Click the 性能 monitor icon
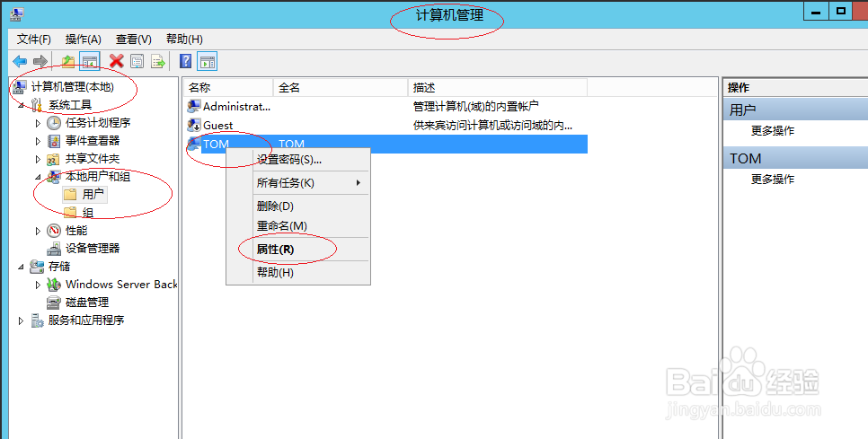Image resolution: width=868 pixels, height=439 pixels. point(54,231)
